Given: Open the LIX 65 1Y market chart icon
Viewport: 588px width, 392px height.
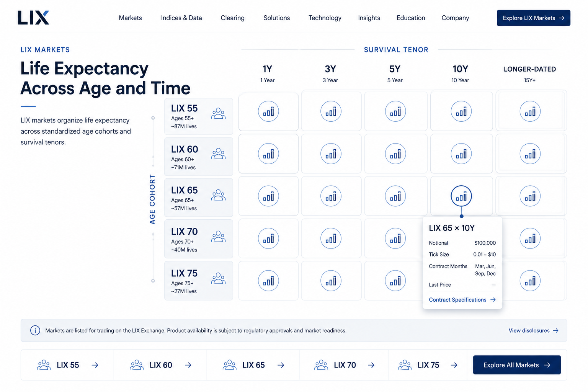Looking at the screenshot, I should [268, 196].
